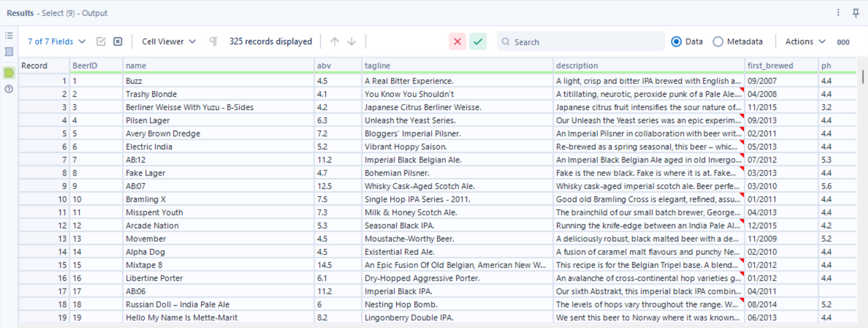
Task: Select first_brewed value 09/2007
Action: [782, 81]
